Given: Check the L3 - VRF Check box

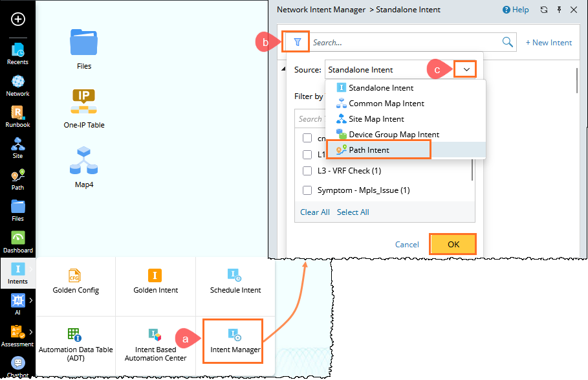Looking at the screenshot, I should click(x=307, y=171).
